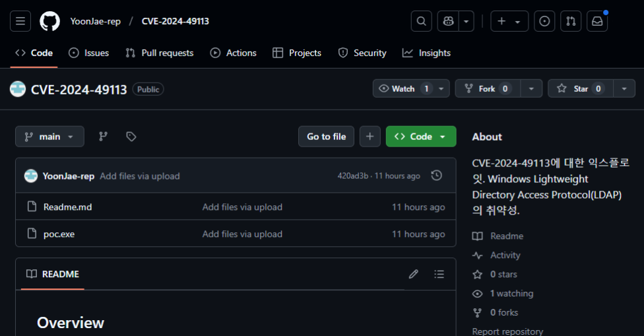Switch to the Insights tab
Image resolution: width=644 pixels, height=336 pixels.
tap(426, 53)
